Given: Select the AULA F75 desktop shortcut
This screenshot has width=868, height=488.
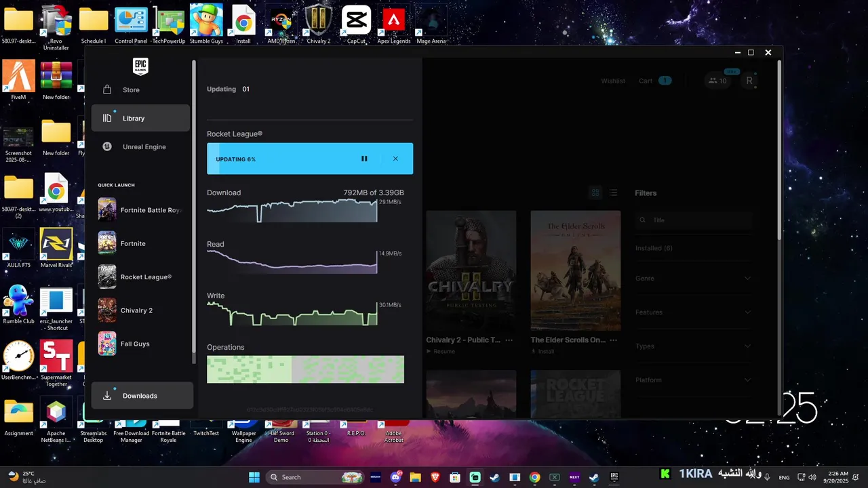Looking at the screenshot, I should [x=18, y=247].
